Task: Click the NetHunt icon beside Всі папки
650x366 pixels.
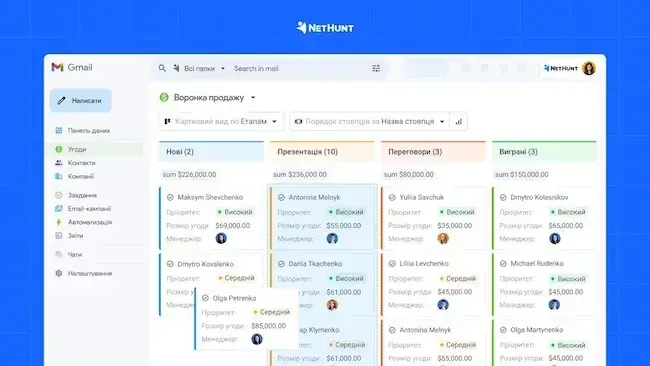Action: (x=177, y=68)
